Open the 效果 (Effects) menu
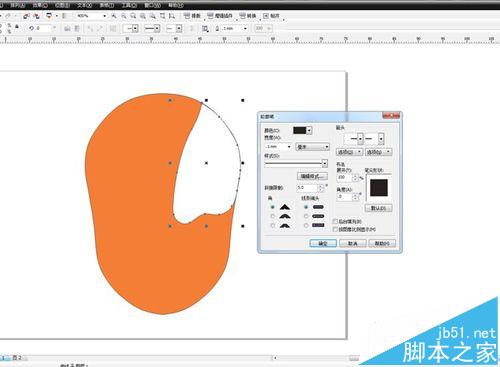500x367 pixels. pyautogui.click(x=40, y=5)
